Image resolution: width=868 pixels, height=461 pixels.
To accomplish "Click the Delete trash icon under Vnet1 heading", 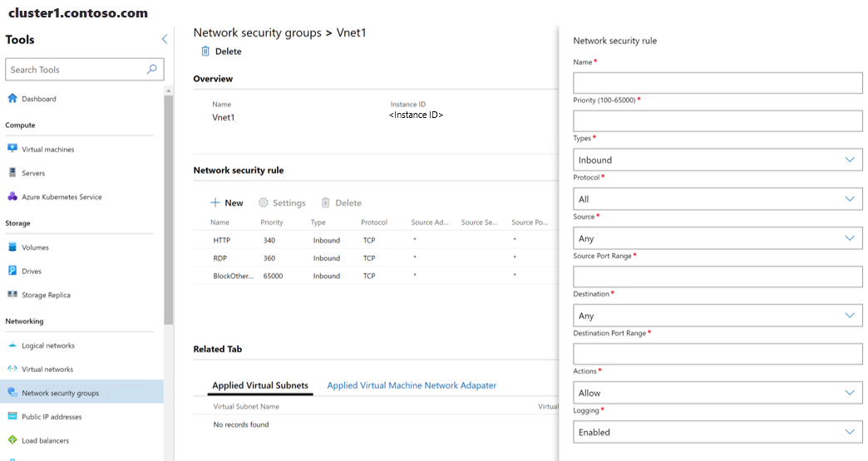I will pyautogui.click(x=205, y=51).
